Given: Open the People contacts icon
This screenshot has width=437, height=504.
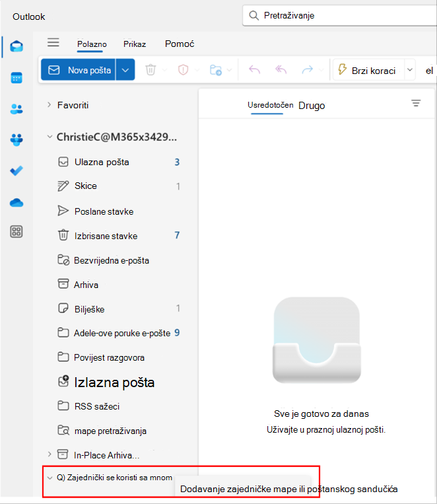Looking at the screenshot, I should click(x=17, y=109).
